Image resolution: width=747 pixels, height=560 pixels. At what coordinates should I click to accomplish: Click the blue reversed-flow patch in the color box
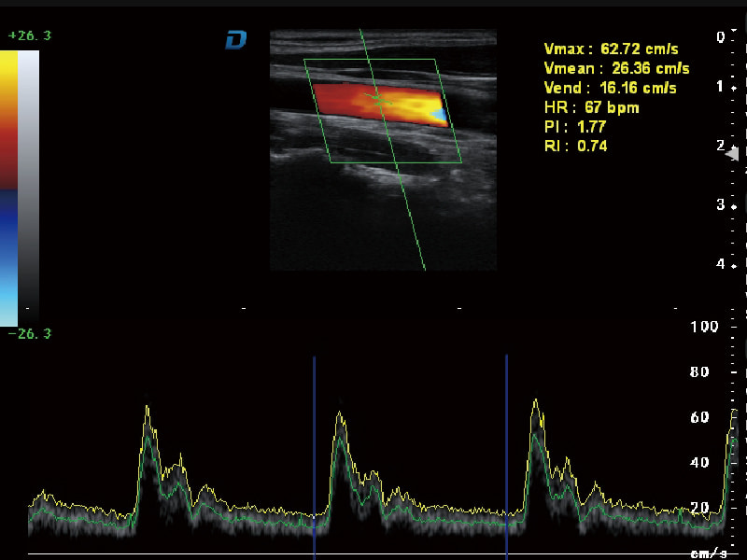(x=437, y=115)
